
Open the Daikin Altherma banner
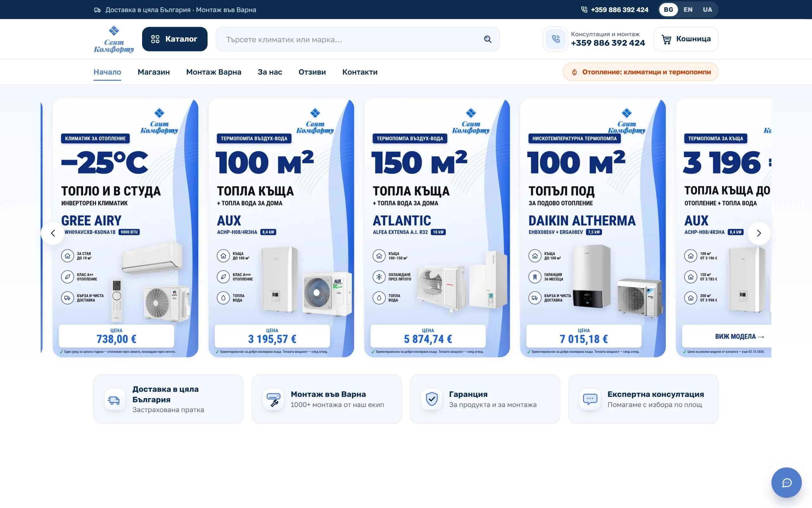pos(593,227)
